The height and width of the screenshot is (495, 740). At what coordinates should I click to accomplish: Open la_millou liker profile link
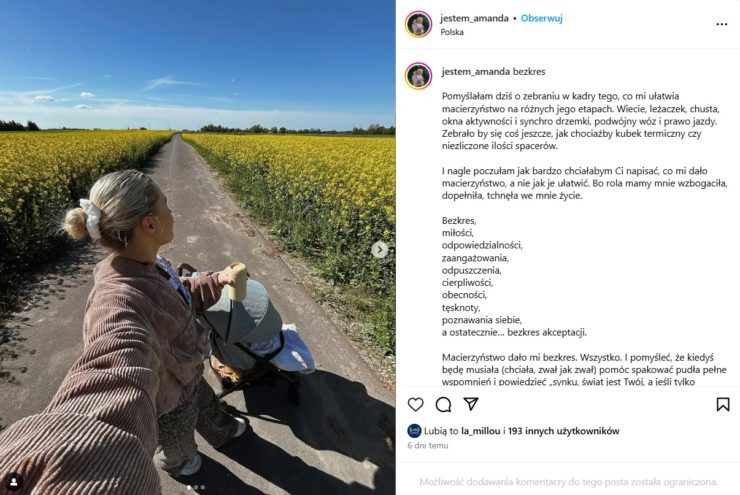click(x=480, y=431)
